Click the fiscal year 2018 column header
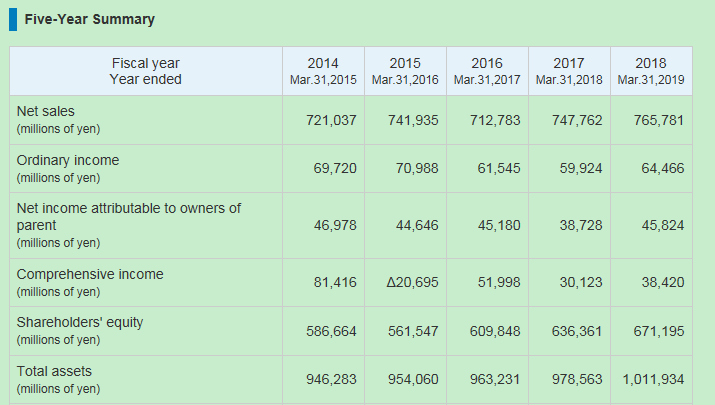This screenshot has width=715, height=405. pyautogui.click(x=651, y=71)
